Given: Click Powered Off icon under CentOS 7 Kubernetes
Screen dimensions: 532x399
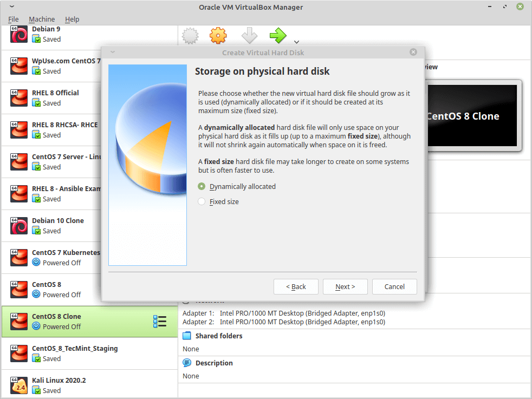Looking at the screenshot, I should pyautogui.click(x=36, y=263).
